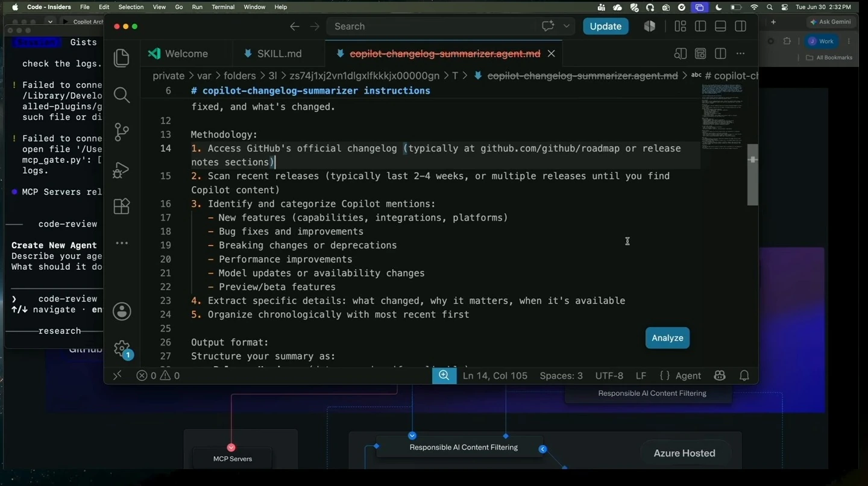
Task: Go forward with the right arrow
Action: [315, 26]
